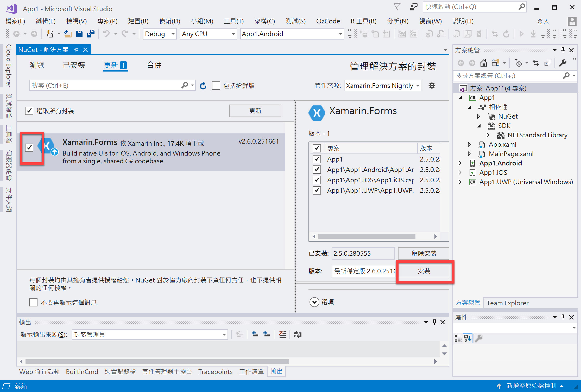Open Solution Explorer properties wrench icon

point(563,63)
